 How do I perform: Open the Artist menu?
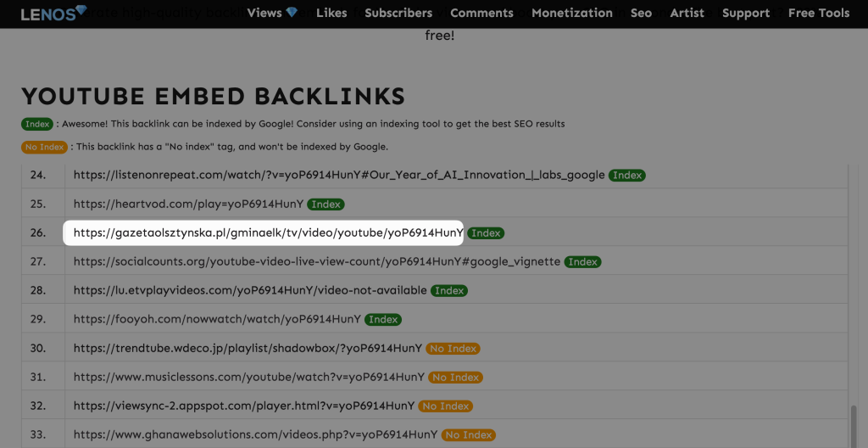tap(687, 13)
